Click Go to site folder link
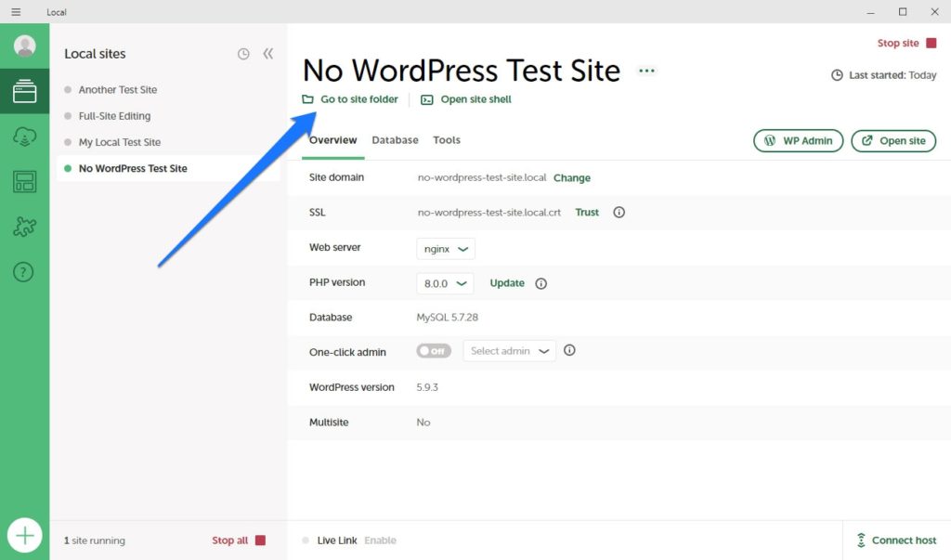This screenshot has height=560, width=951. coord(359,99)
